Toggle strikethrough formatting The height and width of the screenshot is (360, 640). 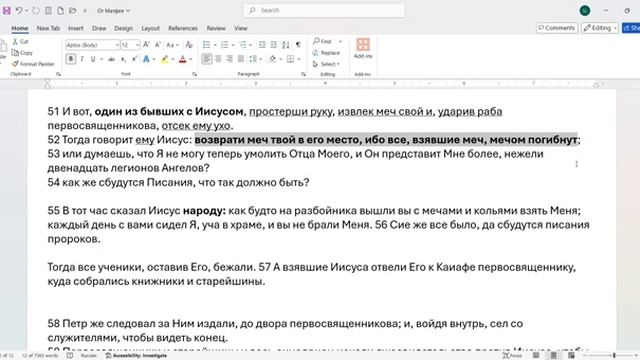(111, 59)
